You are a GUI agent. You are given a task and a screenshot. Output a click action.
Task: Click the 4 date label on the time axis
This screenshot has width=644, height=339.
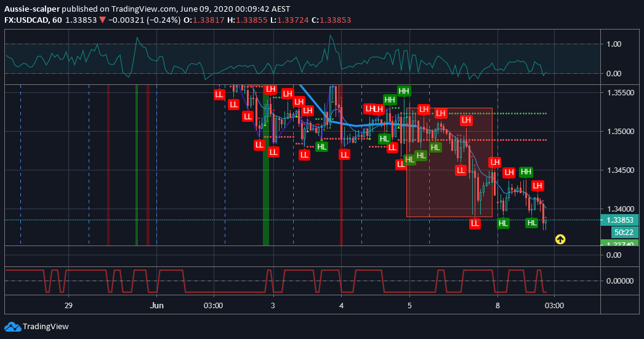coord(341,306)
